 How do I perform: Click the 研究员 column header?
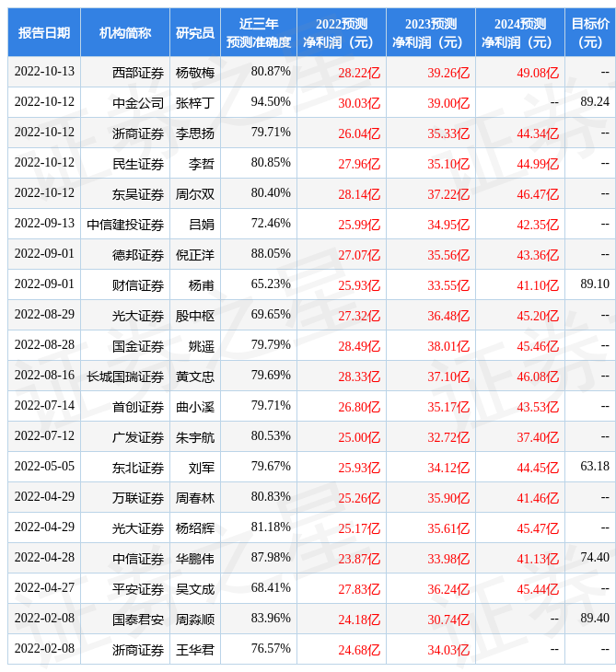(x=195, y=32)
